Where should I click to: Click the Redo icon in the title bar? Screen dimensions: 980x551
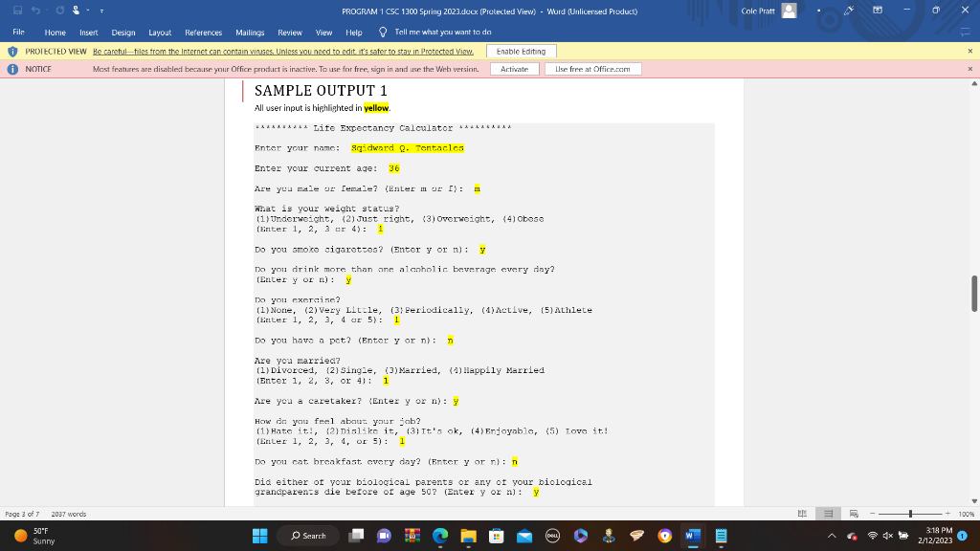point(59,11)
